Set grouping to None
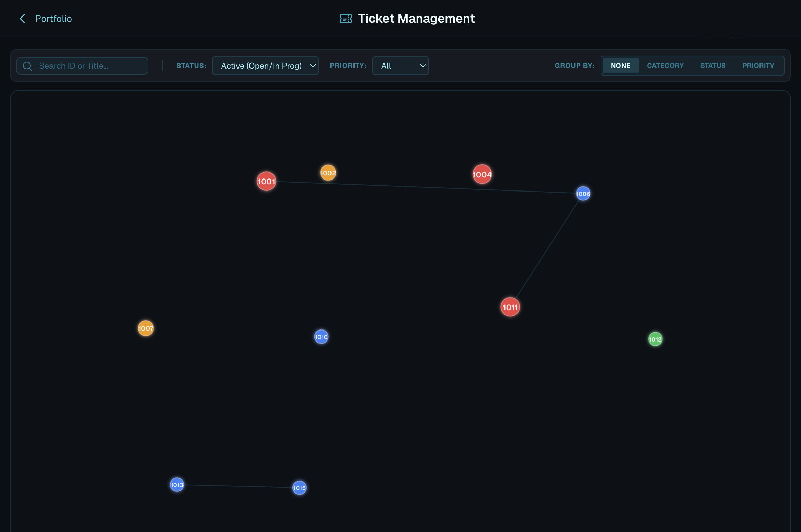The image size is (801, 532). pos(620,66)
